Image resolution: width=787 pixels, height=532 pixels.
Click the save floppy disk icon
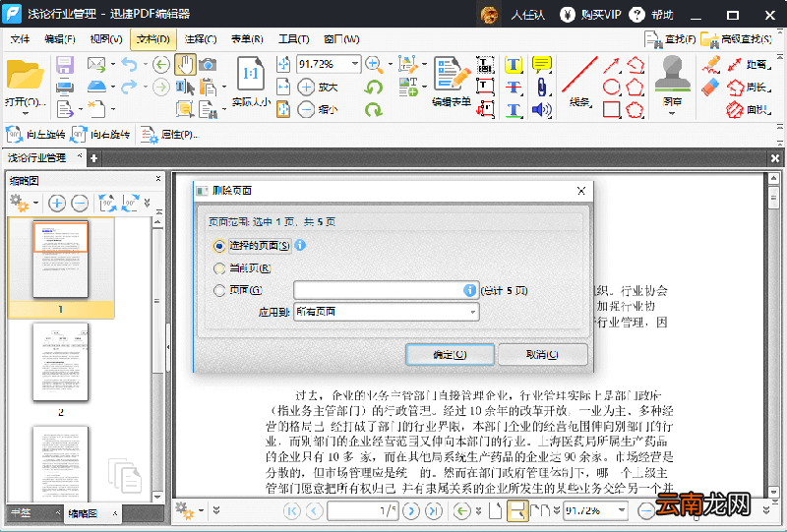[65, 65]
